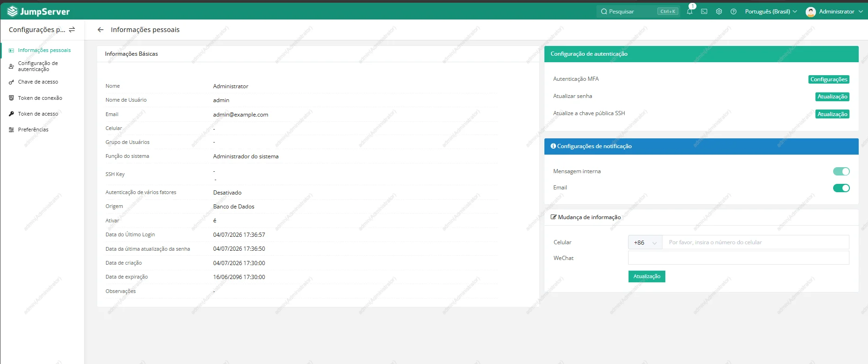Click Atualização button for Atualizar senha
Screen dimensions: 868x364
click(832, 97)
